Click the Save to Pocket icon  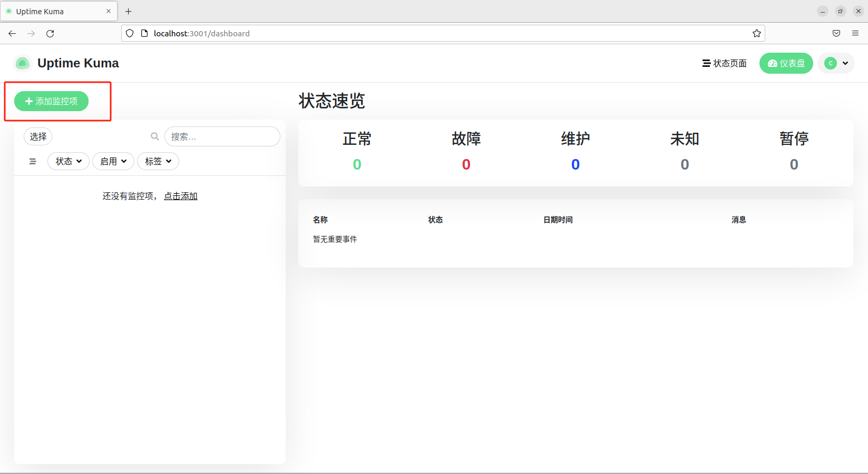(836, 33)
